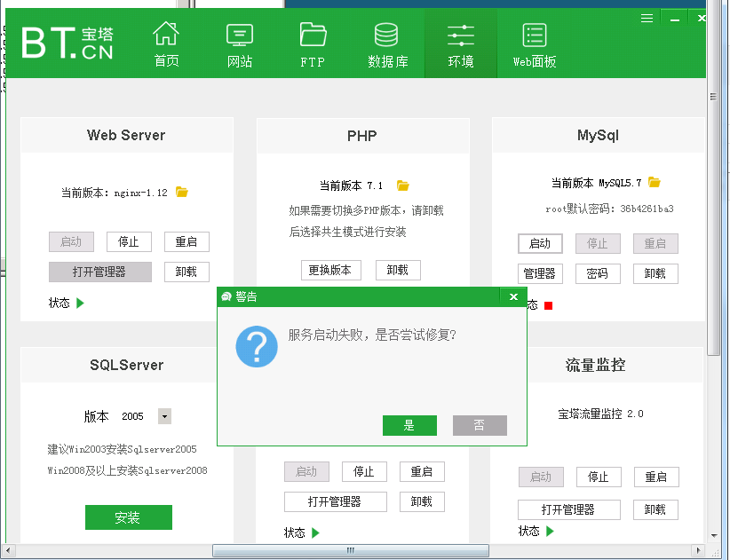Start MySql with 启动 button

click(540, 244)
